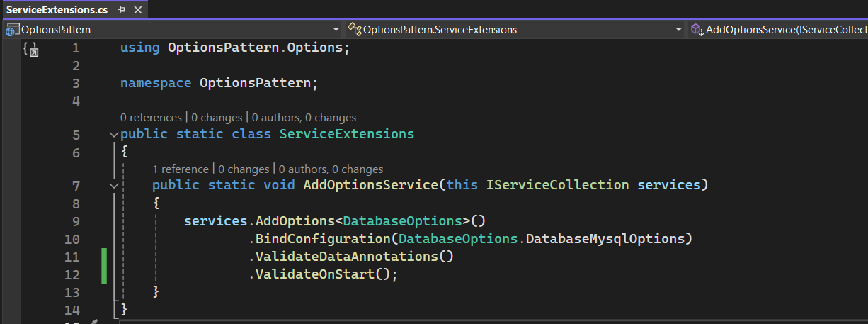Open '1 reference' CodeLens above AddOptionsService
This screenshot has height=324, width=868.
(180, 169)
